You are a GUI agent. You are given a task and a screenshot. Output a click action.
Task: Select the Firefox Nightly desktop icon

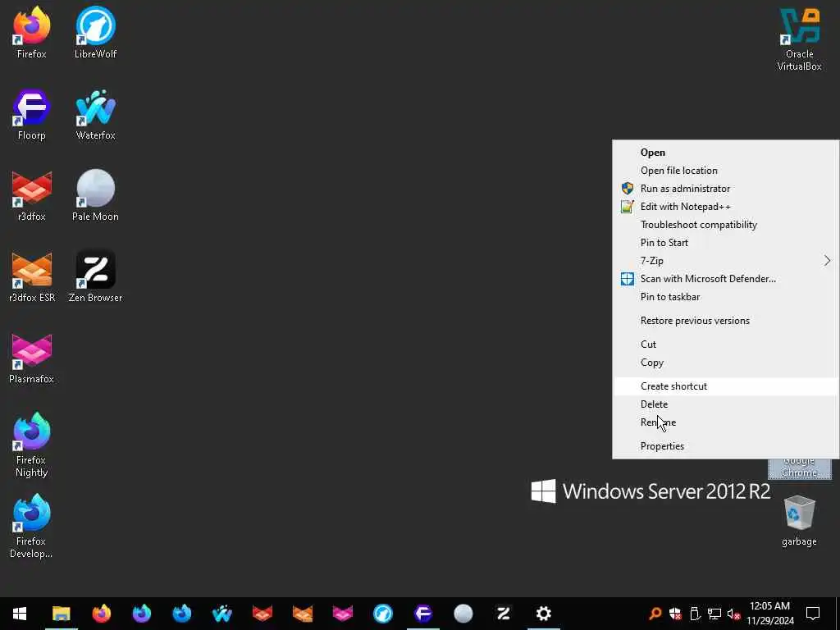(x=32, y=445)
